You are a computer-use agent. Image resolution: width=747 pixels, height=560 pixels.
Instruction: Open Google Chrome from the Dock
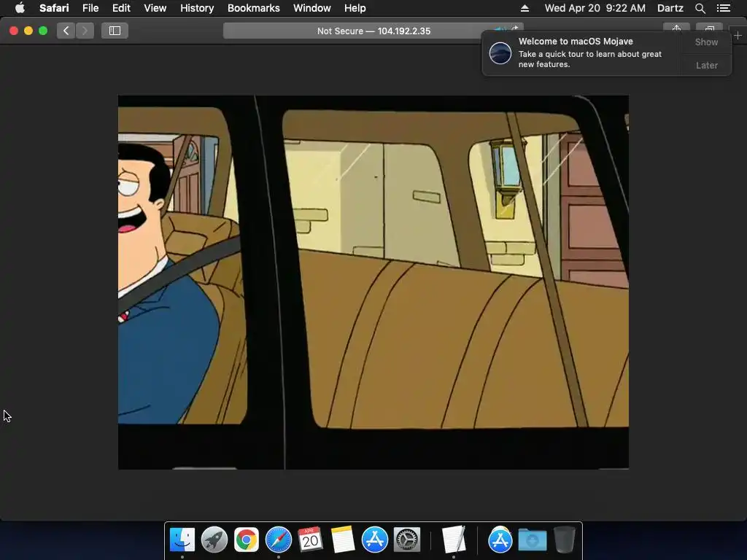coord(247,540)
